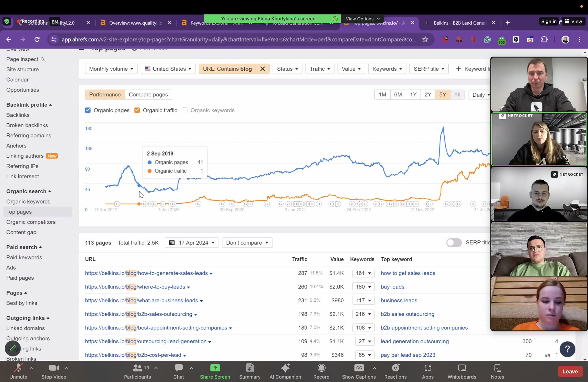The image size is (588, 382).
Task: Toggle the SERP titles switch
Action: [x=454, y=243]
